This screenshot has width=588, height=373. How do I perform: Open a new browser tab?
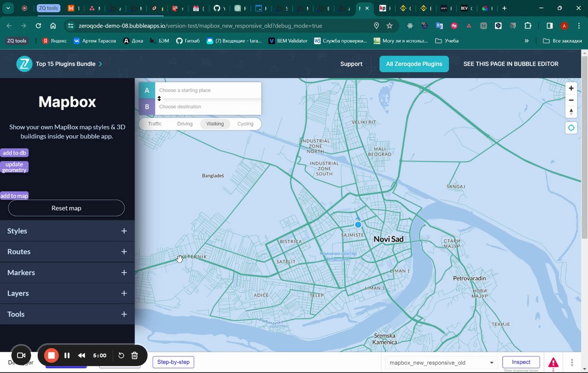504,8
